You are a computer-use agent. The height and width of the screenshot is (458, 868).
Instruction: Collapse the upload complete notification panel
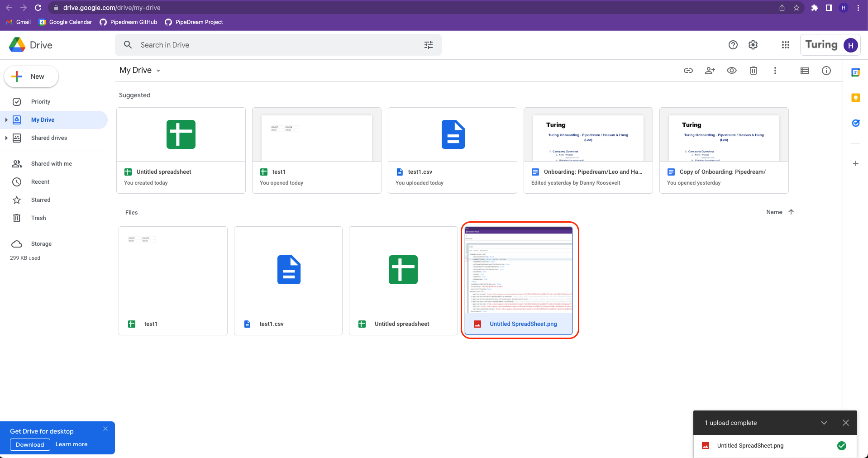(823, 422)
